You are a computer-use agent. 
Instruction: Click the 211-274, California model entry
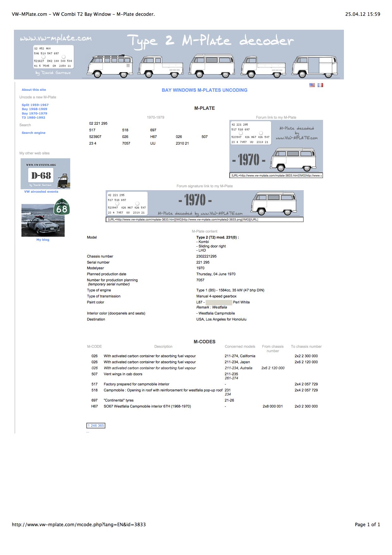(240, 356)
